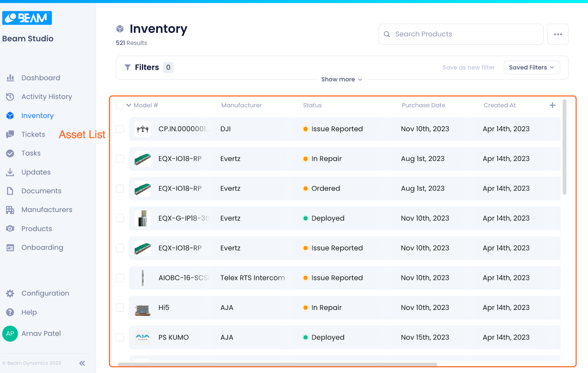This screenshot has height=373, width=588.
Task: Check the Hi5 row checkbox
Action: (x=120, y=308)
